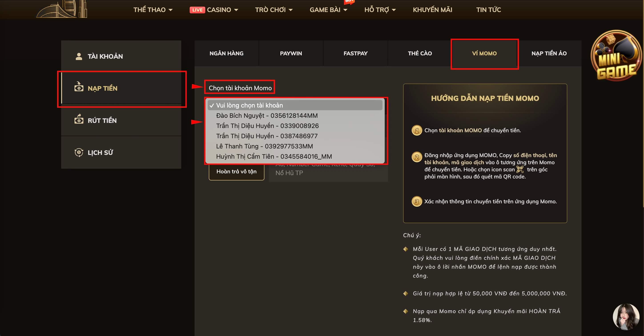Expand the Thể Thao dropdown menu
The image size is (644, 336).
click(153, 10)
